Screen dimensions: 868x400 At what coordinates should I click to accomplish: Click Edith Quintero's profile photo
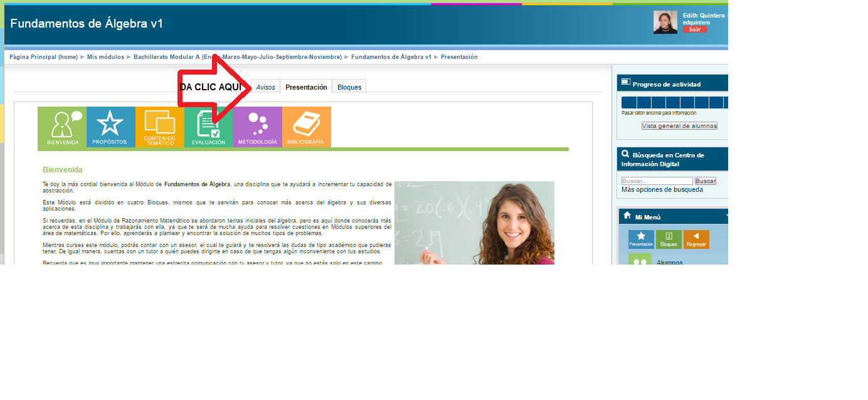pyautogui.click(x=665, y=22)
